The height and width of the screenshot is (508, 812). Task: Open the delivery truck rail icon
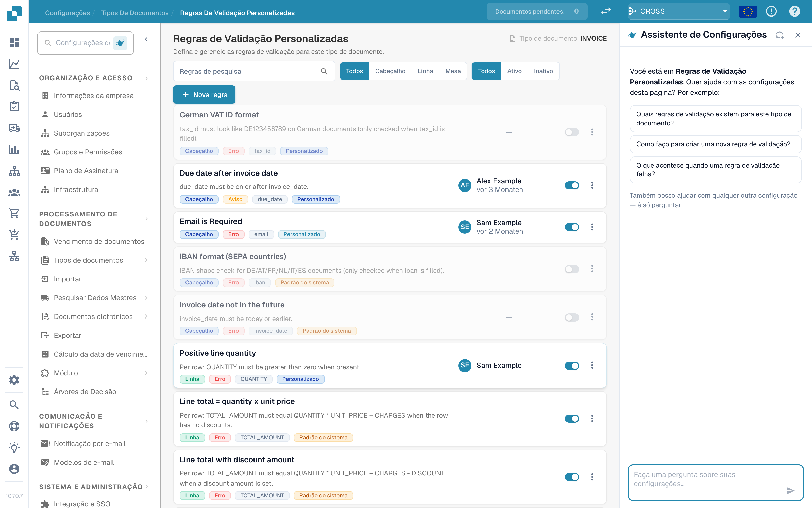[x=14, y=128]
